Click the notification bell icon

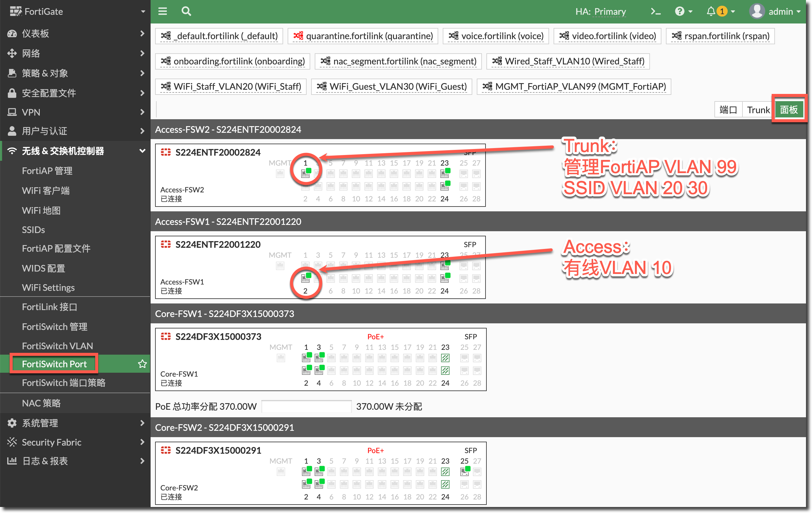tap(710, 11)
